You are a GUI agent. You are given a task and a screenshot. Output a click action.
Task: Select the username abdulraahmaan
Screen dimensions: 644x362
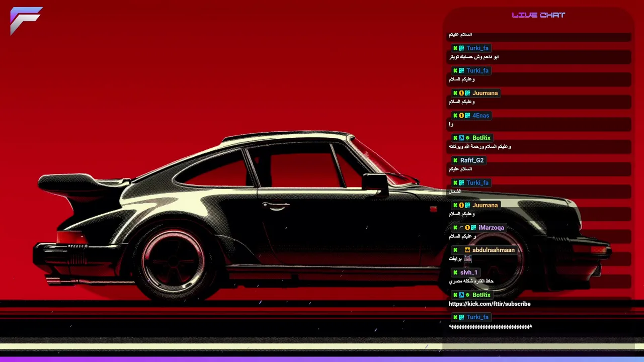494,250
